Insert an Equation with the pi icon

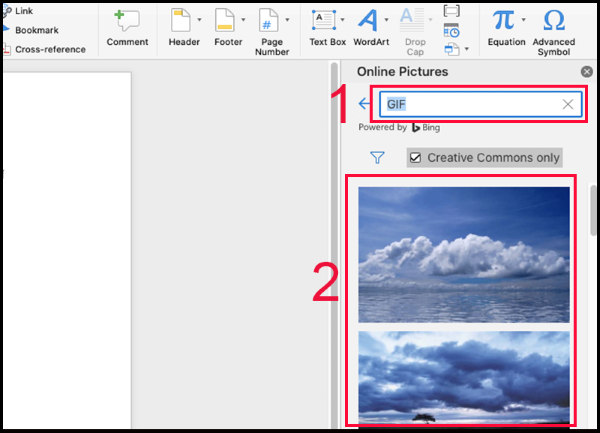(503, 19)
